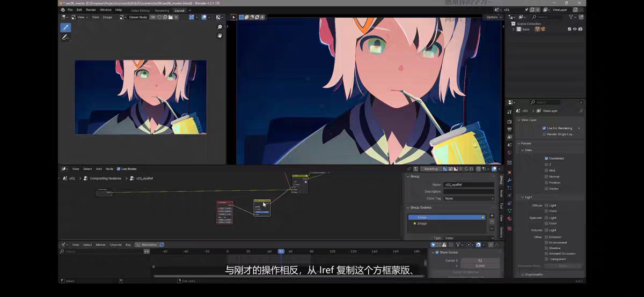Open the Edit menu
Screen dimensions: 644x297
(x=79, y=10)
